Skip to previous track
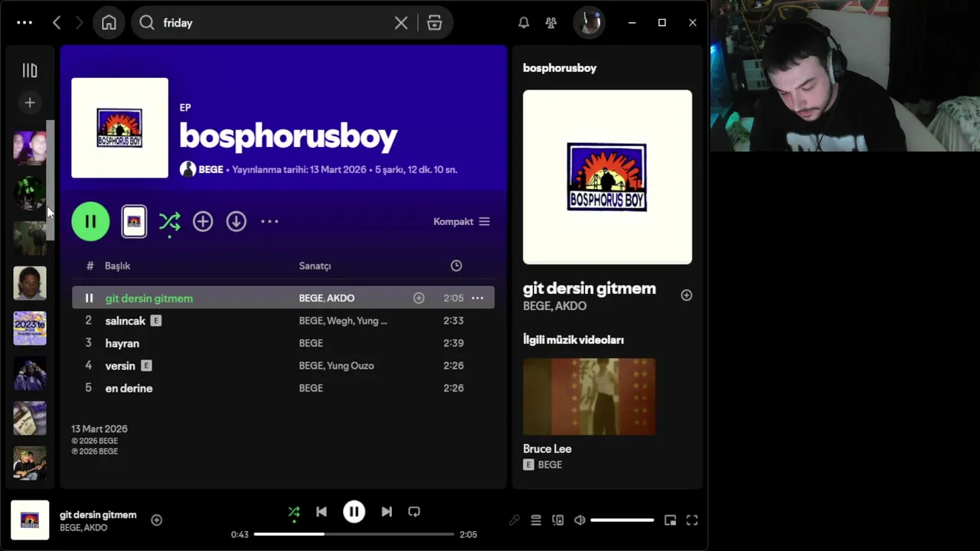 (322, 512)
